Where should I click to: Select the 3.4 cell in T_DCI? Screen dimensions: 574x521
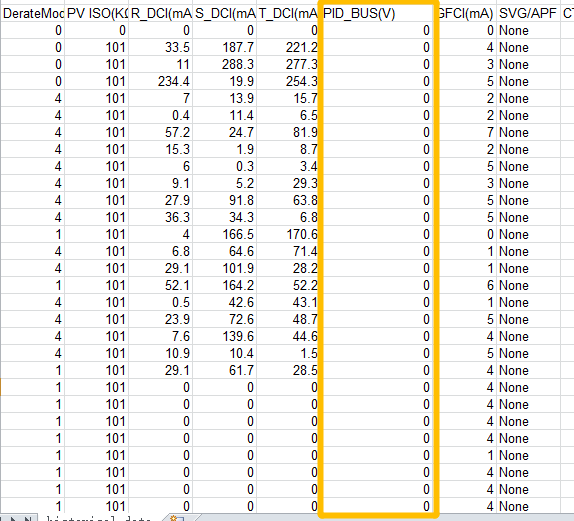288,166
